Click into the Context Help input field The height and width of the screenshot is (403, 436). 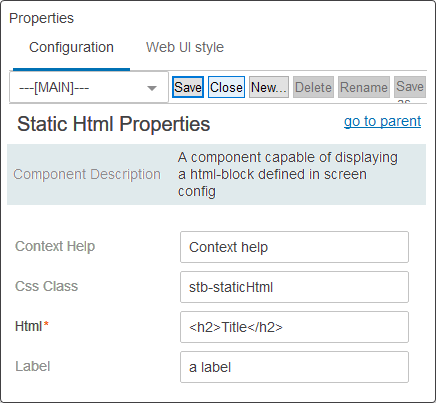coord(294,247)
